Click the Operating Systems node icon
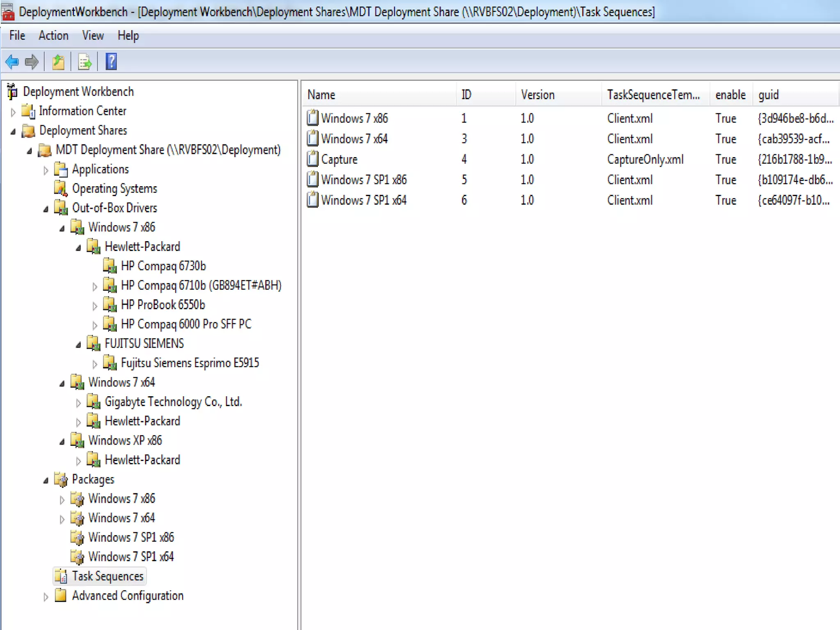 [61, 189]
